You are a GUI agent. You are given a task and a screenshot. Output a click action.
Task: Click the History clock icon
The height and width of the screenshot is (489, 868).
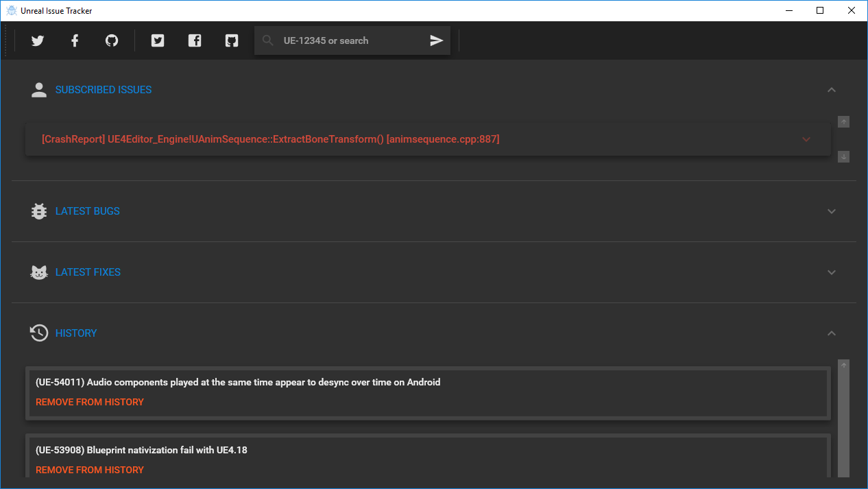pyautogui.click(x=39, y=333)
